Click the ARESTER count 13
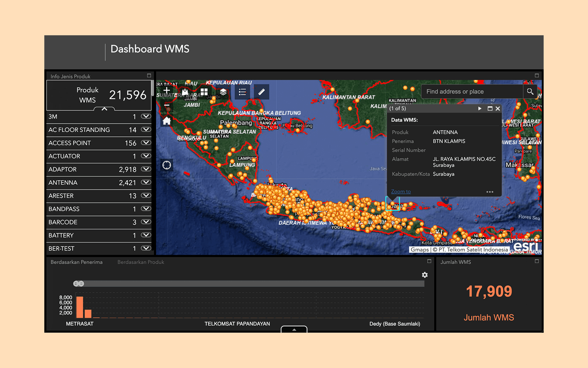Screen dimensions: 588x368 [x=133, y=196]
